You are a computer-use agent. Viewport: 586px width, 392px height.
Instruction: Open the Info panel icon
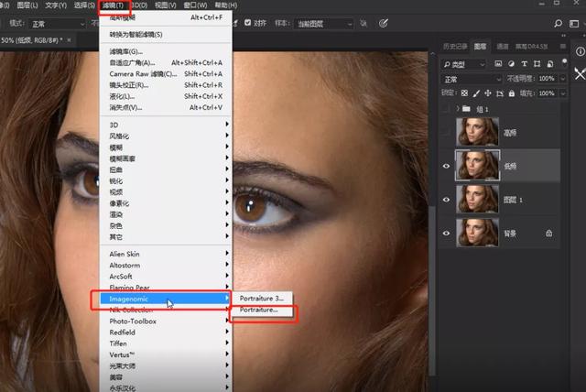point(580,51)
